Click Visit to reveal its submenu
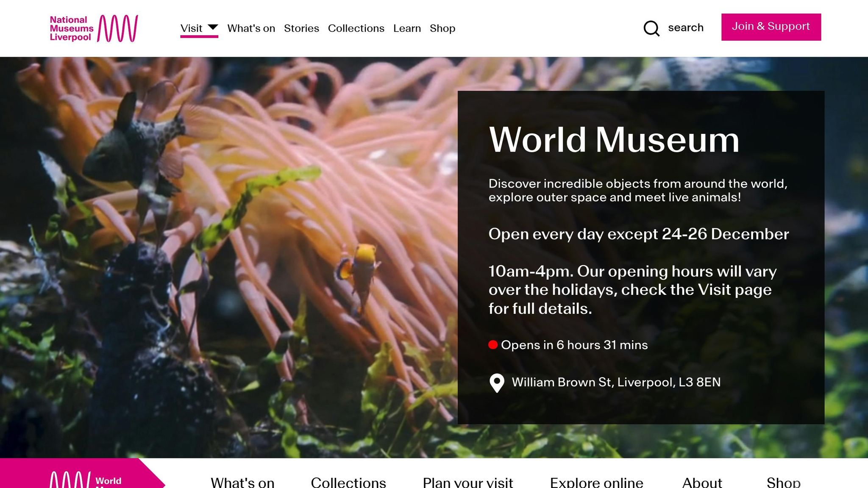868x488 pixels. (x=192, y=28)
